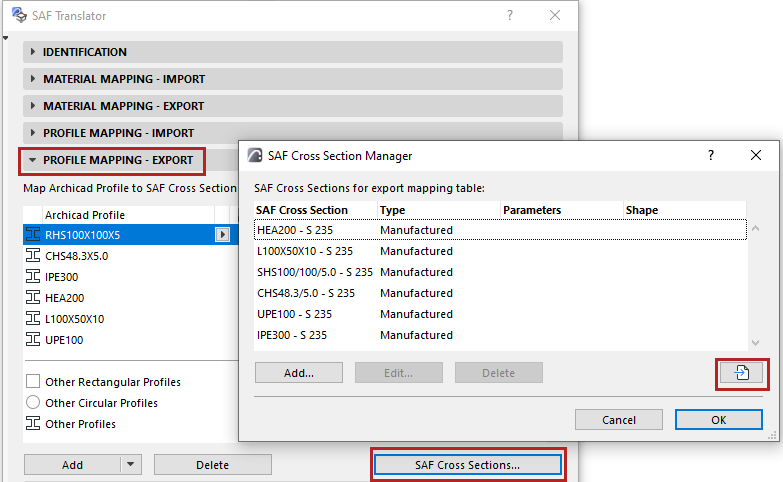Open the RHS100X100X5 row arrow popup
783x482 pixels.
[x=222, y=234]
